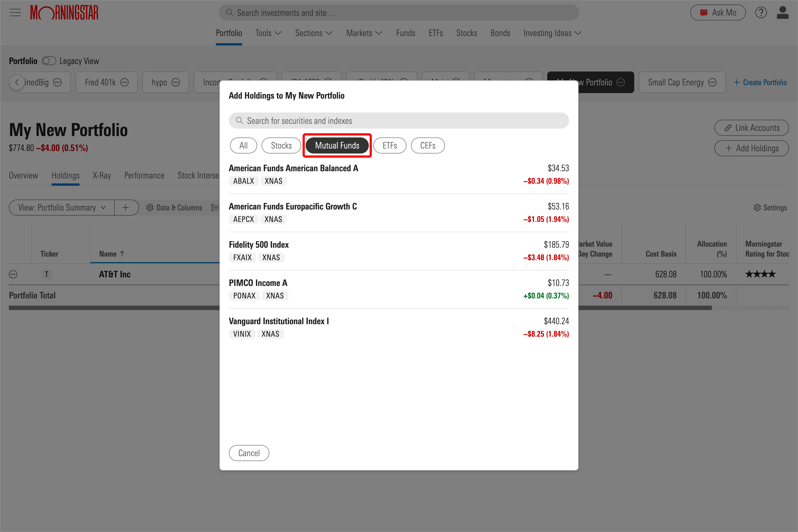
Task: Open the Stocks nav item
Action: 467,33
